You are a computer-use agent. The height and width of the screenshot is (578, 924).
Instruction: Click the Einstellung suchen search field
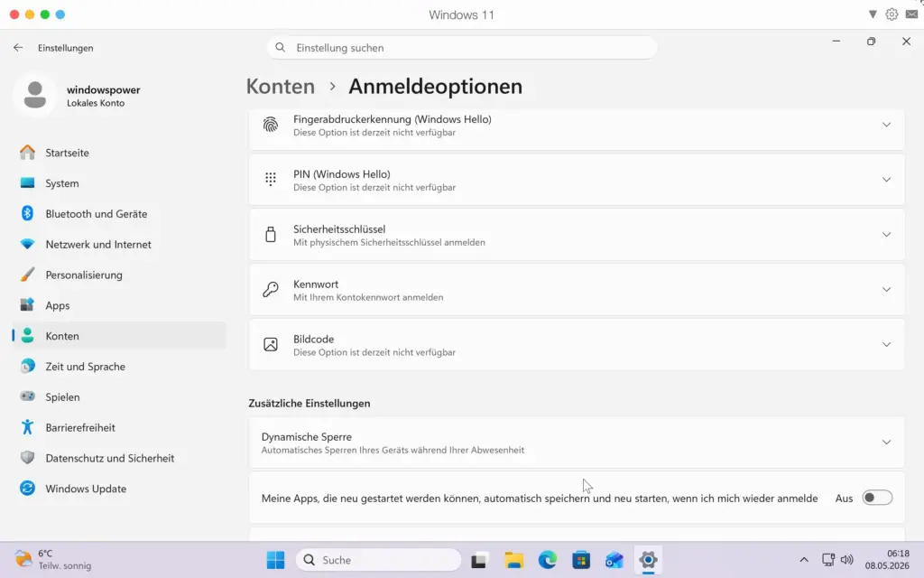click(462, 48)
